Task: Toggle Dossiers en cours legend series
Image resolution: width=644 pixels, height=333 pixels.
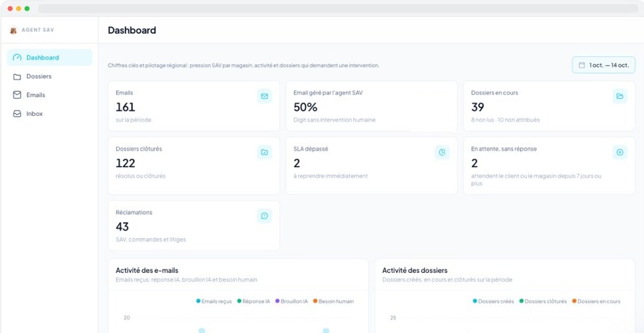Action: pyautogui.click(x=596, y=301)
